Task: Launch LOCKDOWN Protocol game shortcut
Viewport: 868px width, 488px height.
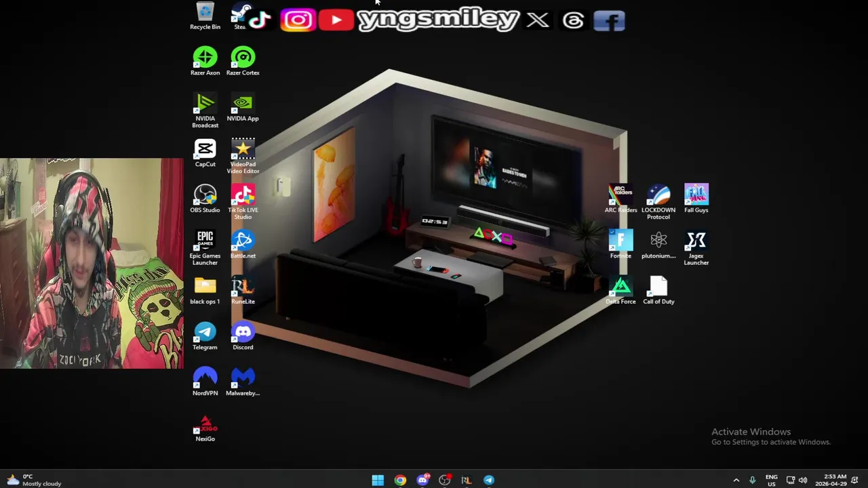Action: [x=658, y=202]
